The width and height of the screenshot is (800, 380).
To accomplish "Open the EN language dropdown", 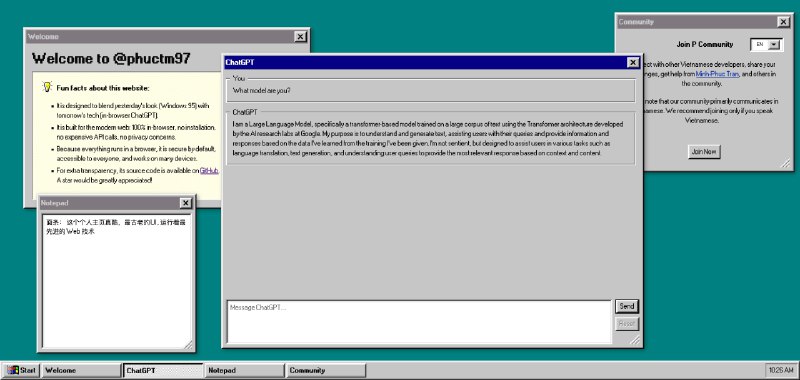I will tap(766, 44).
